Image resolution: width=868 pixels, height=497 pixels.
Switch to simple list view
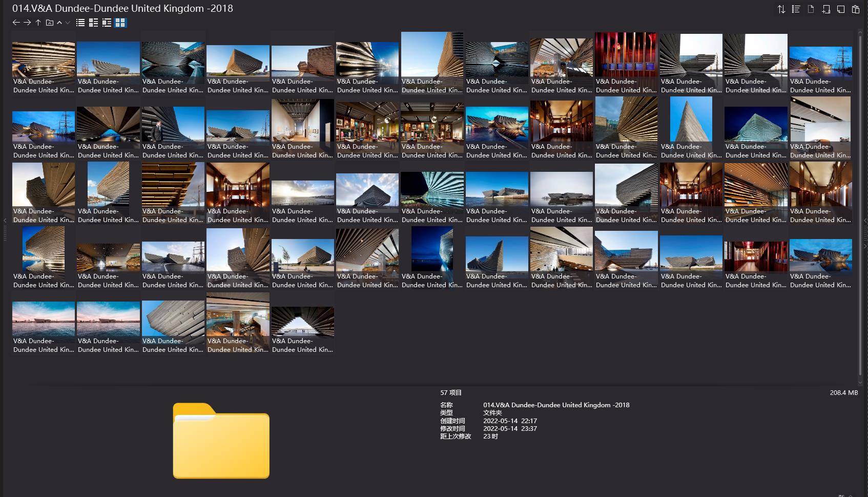[80, 23]
